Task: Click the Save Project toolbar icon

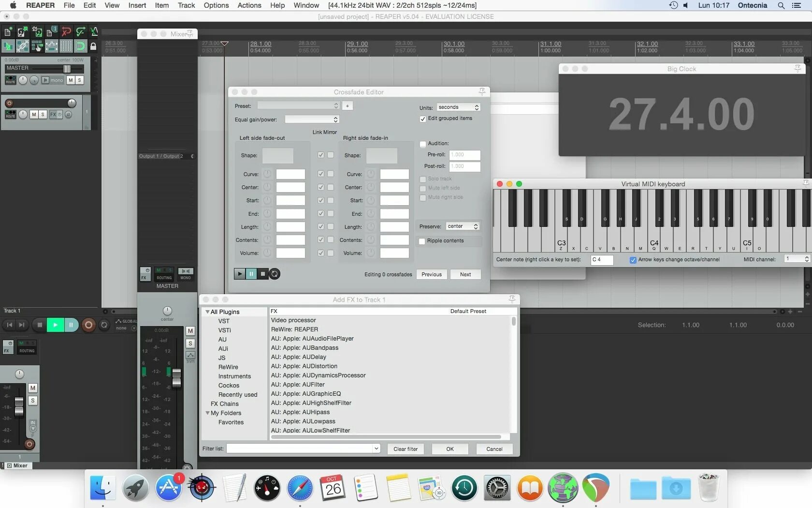Action: pyautogui.click(x=37, y=32)
